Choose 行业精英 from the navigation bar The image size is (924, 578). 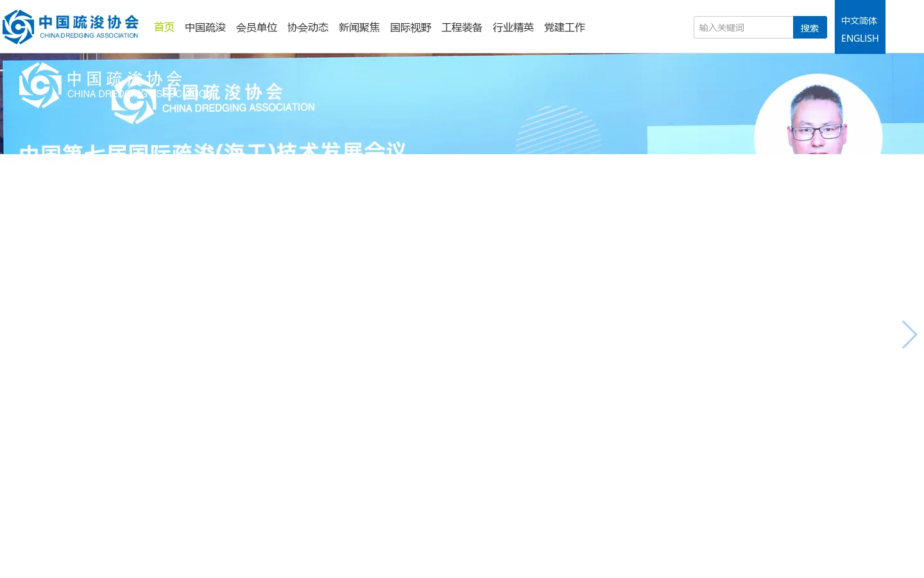coord(513,27)
